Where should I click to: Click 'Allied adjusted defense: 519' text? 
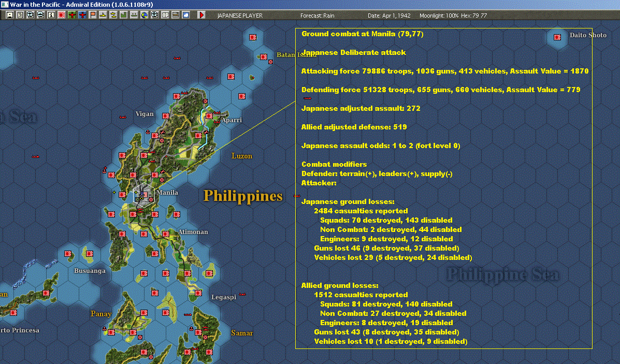354,127
